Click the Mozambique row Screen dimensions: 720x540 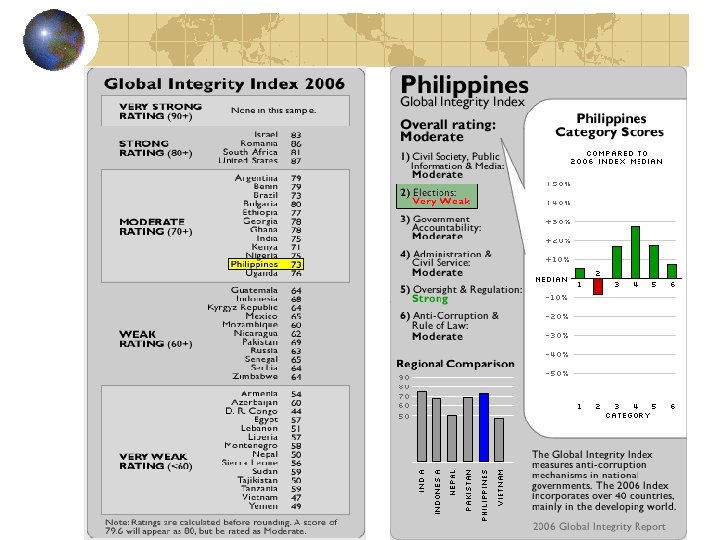coord(262,325)
